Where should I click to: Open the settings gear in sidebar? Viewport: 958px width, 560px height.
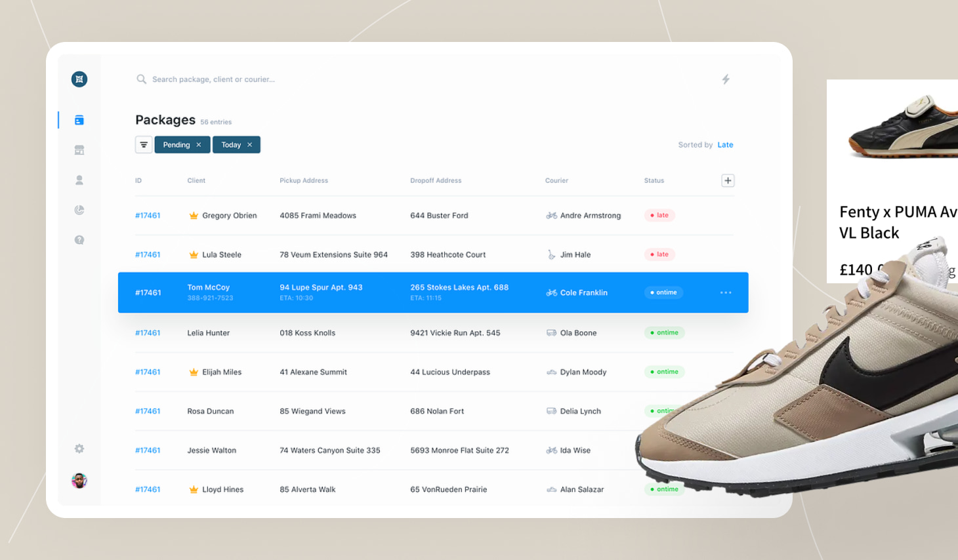79,449
